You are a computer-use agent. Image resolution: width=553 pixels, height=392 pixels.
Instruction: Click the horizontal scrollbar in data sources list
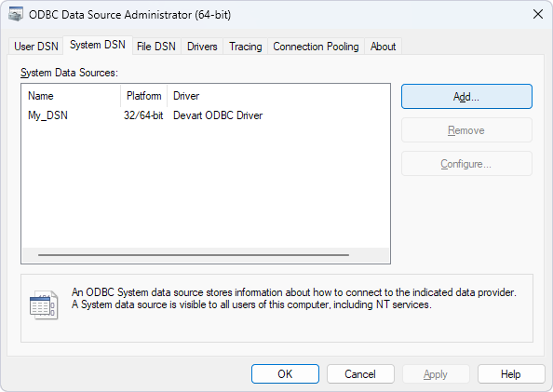coord(194,255)
